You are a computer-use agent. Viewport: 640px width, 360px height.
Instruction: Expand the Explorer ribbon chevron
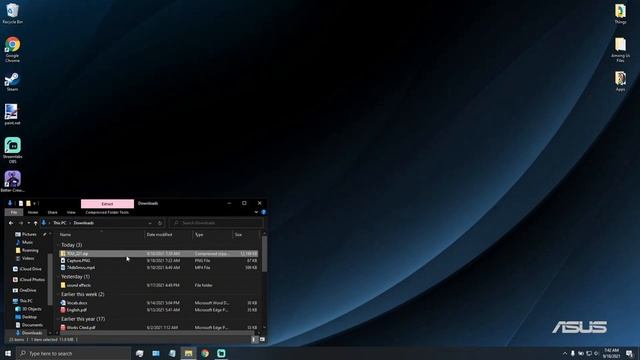click(x=256, y=212)
